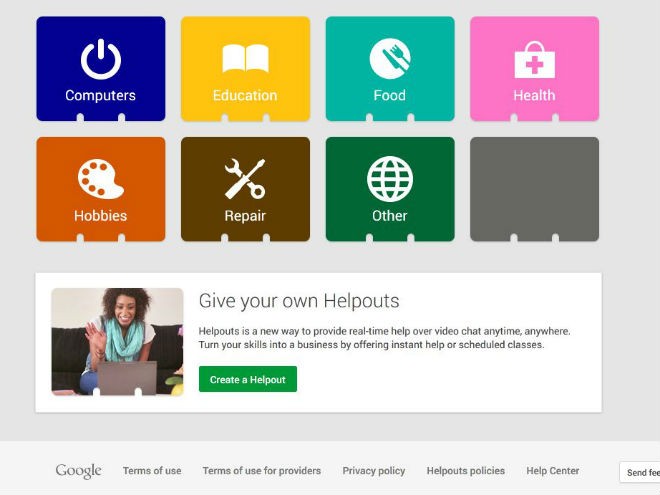
Task: Select the Hobbies text label
Action: 101,216
